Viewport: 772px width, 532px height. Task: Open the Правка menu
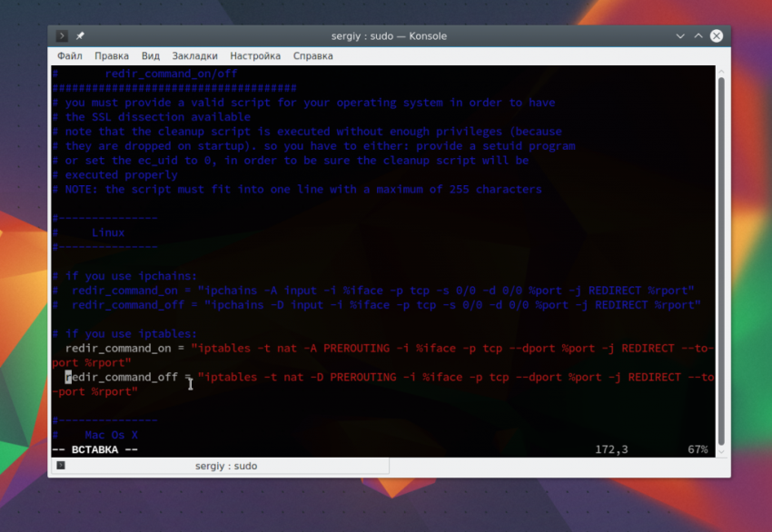pos(112,55)
